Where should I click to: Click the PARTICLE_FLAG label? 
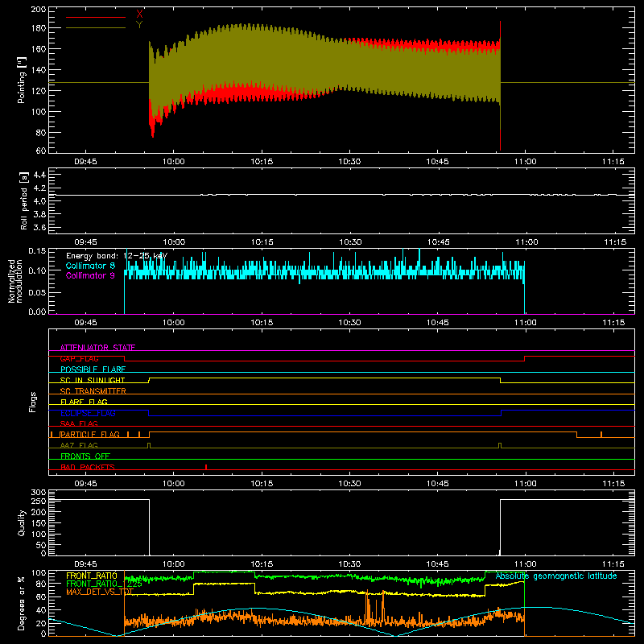[x=90, y=434]
